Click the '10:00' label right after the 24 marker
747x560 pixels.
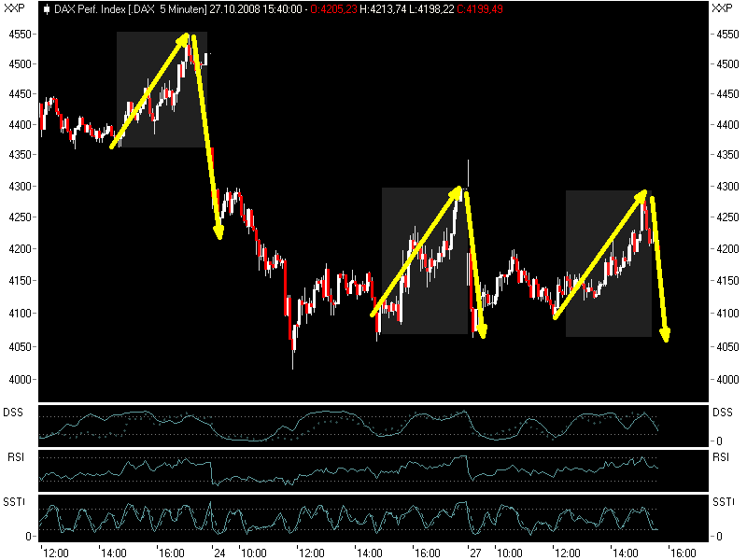click(253, 553)
